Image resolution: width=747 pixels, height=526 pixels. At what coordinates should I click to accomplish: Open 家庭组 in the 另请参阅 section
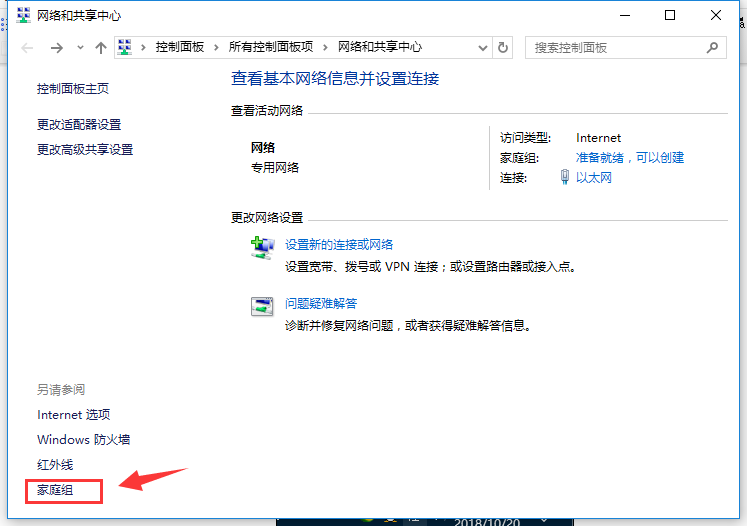point(55,490)
